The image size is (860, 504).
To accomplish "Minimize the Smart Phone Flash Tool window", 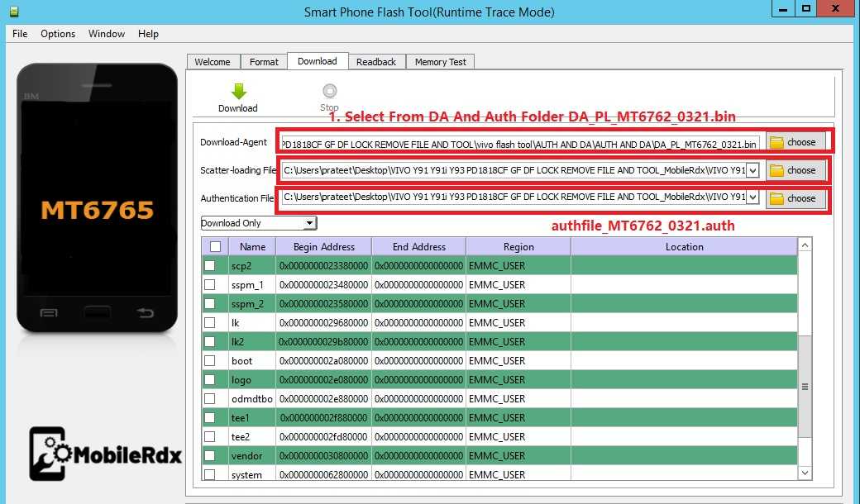I will click(x=783, y=8).
